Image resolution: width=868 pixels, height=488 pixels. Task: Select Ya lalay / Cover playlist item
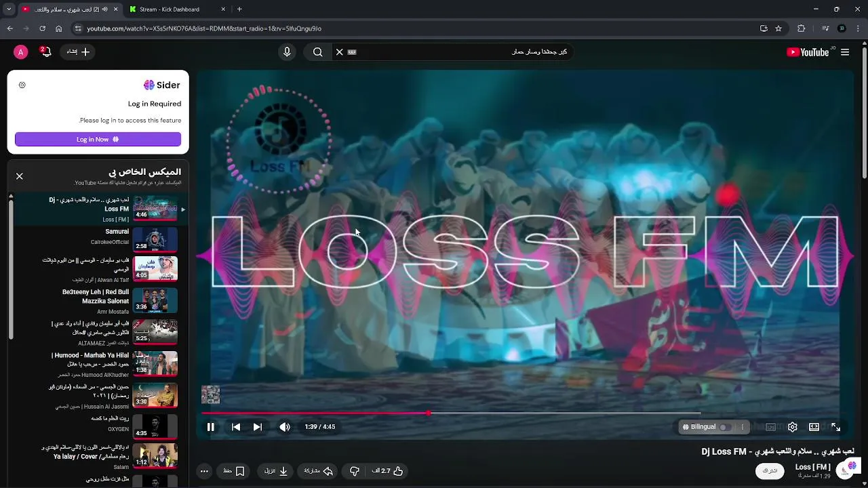tap(98, 456)
